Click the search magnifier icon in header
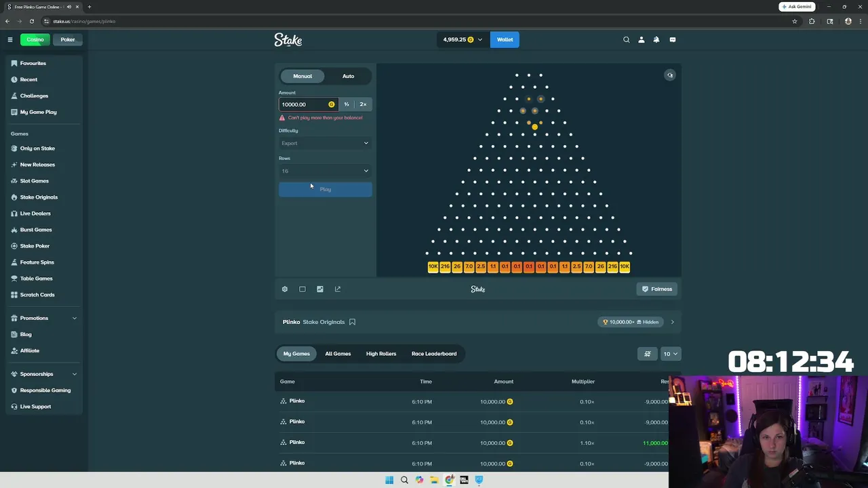 pyautogui.click(x=627, y=39)
